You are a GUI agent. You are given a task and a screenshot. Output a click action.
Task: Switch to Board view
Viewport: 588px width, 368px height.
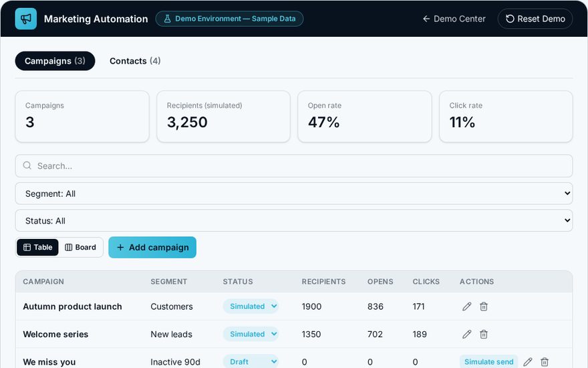click(x=81, y=248)
